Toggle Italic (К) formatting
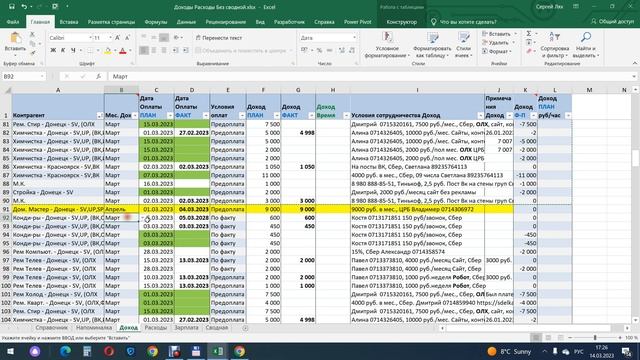 [63, 50]
